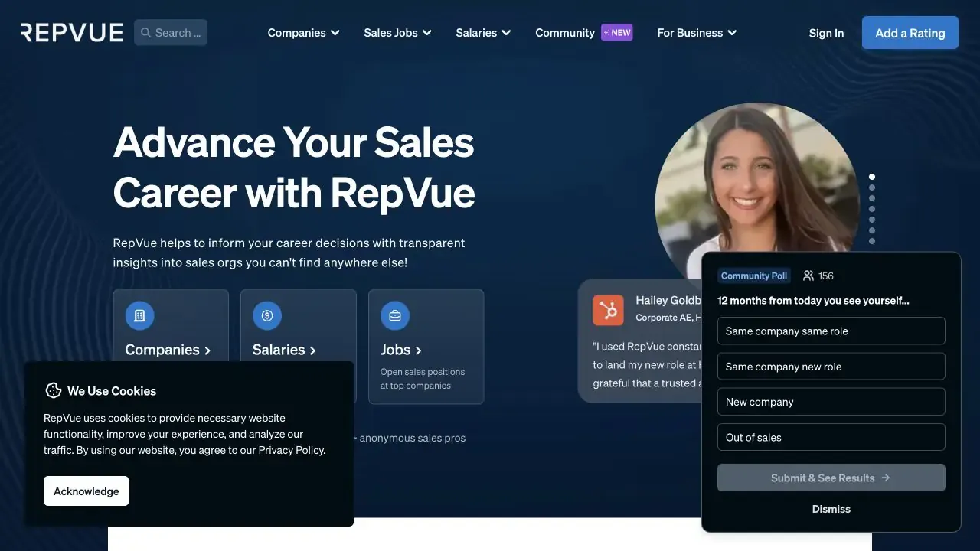Viewport: 980px width, 551px height.
Task: Select the last testimonial carousel dot
Action: tap(872, 241)
